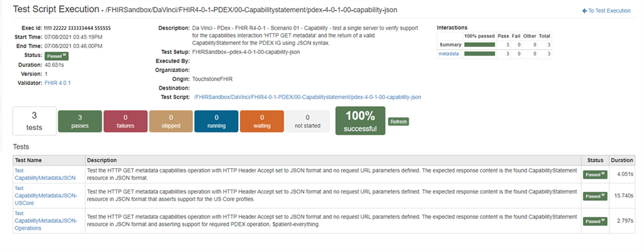Open the Test Script path link
The image size is (644, 252).
click(308, 97)
